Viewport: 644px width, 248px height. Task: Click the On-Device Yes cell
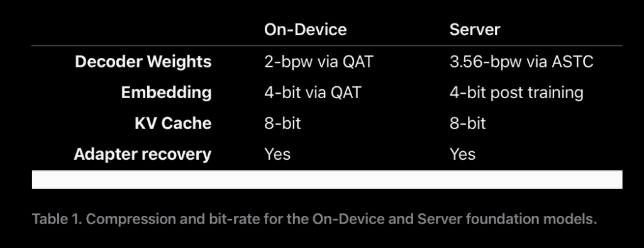277,154
